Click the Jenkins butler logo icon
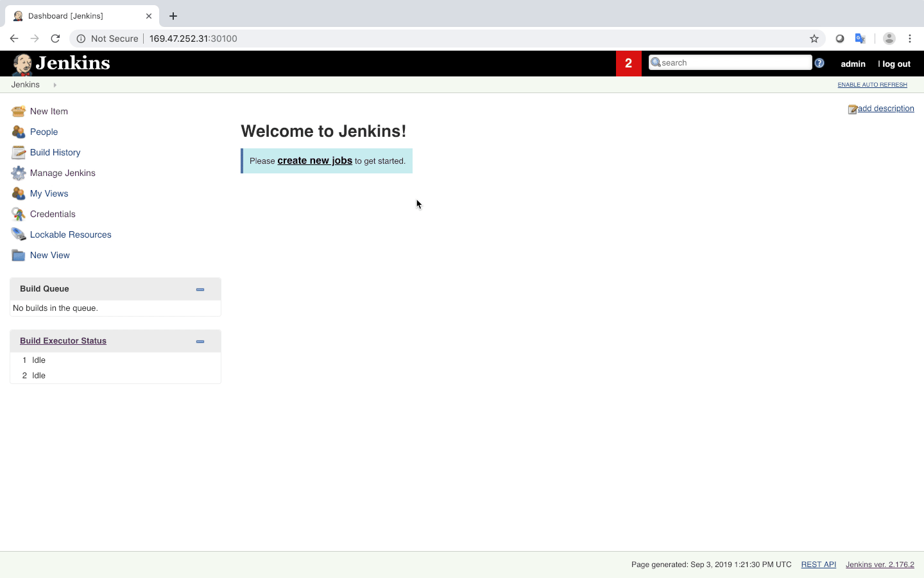 tap(22, 64)
